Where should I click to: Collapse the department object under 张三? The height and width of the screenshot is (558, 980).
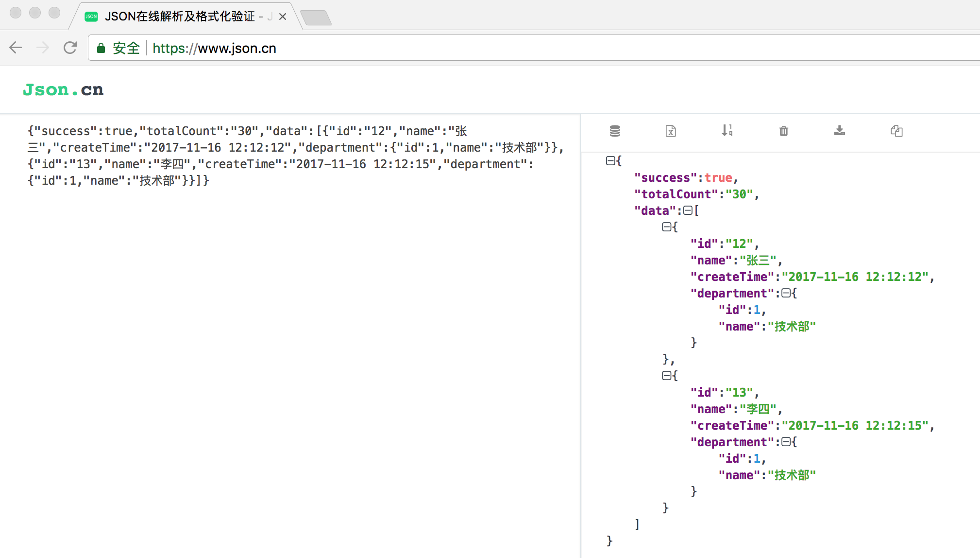787,293
